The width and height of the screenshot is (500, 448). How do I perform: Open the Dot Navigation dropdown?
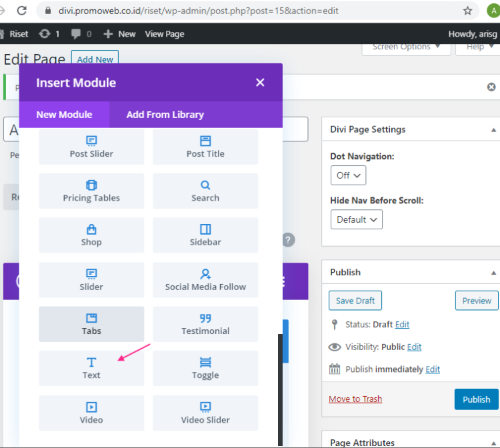[x=348, y=175]
